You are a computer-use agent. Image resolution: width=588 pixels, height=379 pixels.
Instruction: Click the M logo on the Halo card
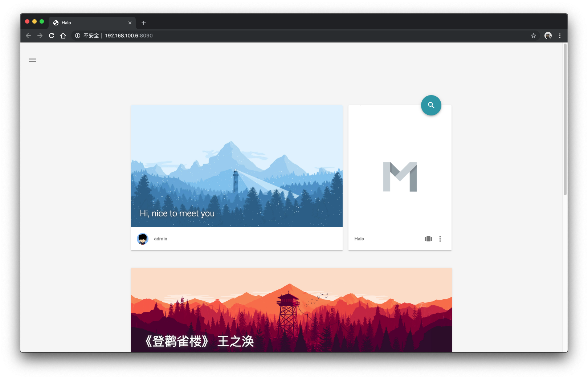400,177
